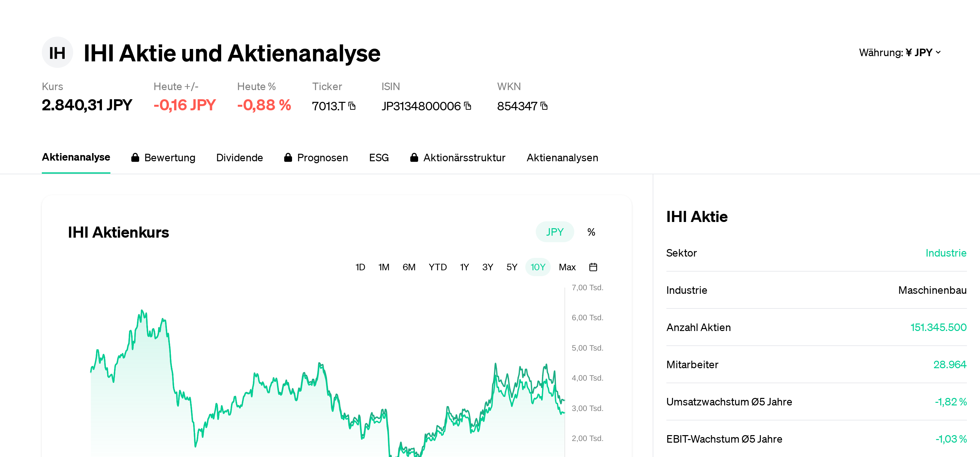Copy the WKN 854347 with copy icon
Screen dimensions: 980x457
544,106
